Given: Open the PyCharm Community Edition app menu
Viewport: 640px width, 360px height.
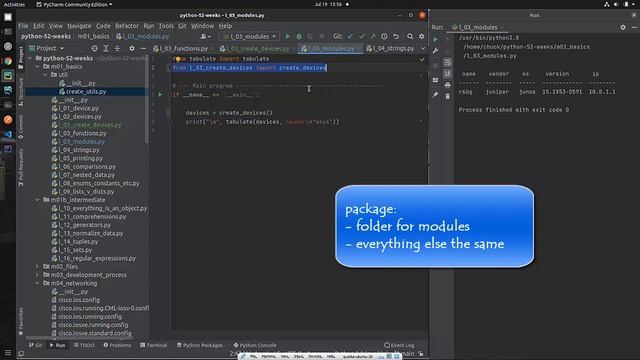Looking at the screenshot, I should (74, 4).
